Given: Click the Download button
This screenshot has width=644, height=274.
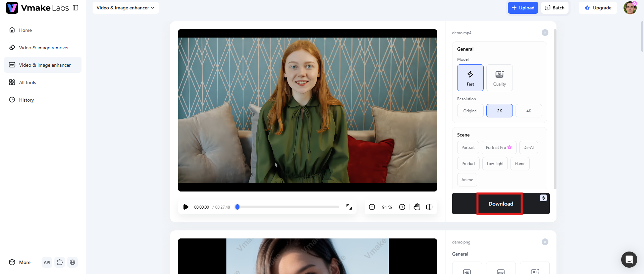Looking at the screenshot, I should tap(501, 204).
